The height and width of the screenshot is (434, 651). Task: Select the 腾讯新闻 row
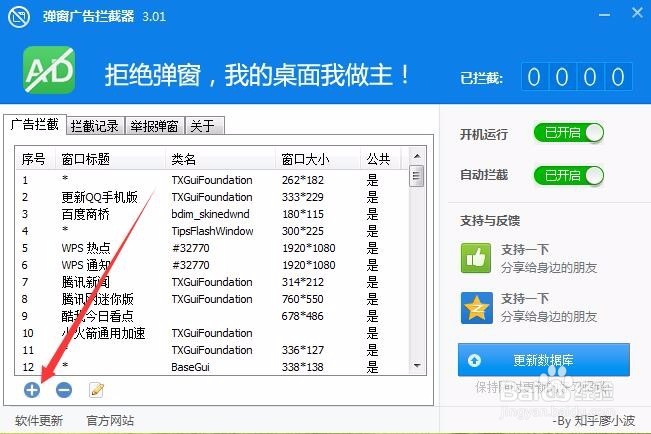point(212,282)
